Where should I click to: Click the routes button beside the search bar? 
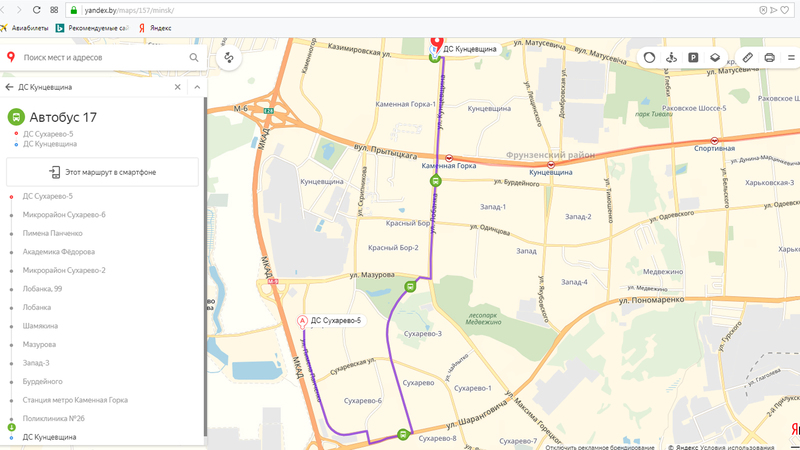tap(228, 58)
